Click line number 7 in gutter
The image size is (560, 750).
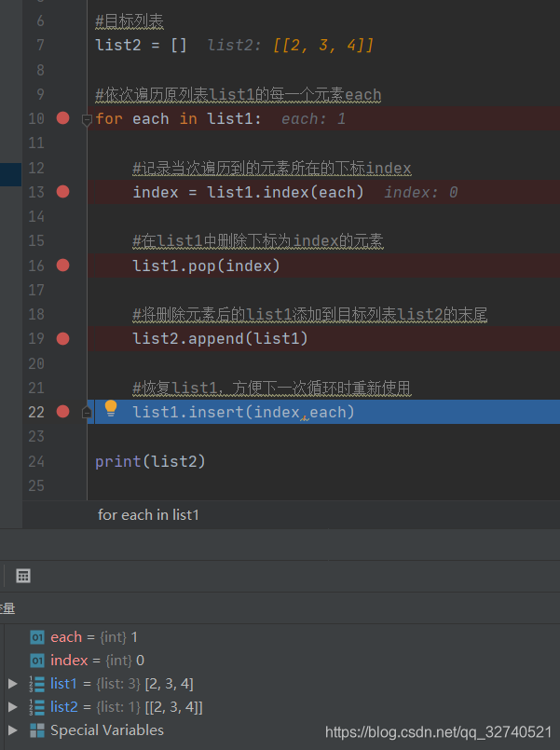click(x=40, y=46)
